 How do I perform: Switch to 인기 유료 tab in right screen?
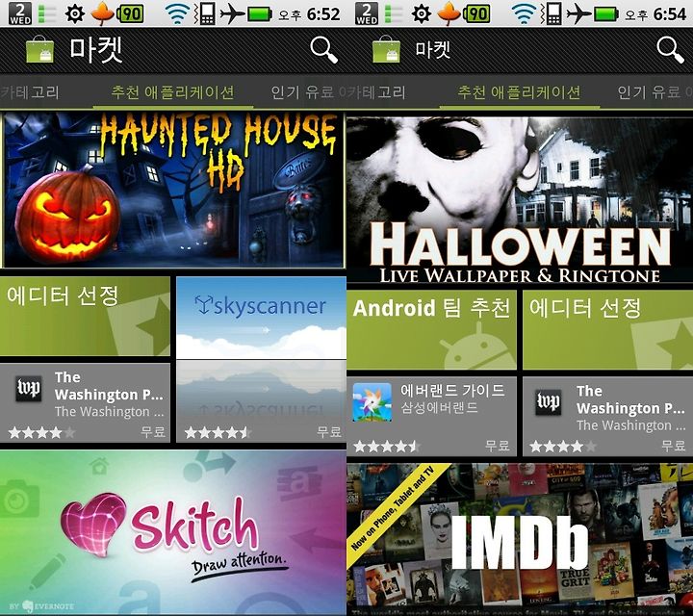point(649,92)
